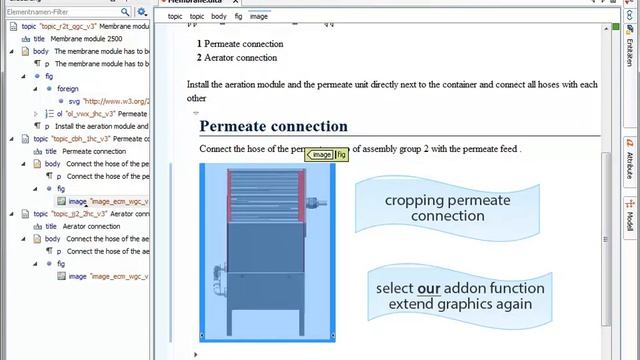Click the title icon beside Permeate connection
This screenshot has width=640, height=360.
pyautogui.click(x=38, y=152)
